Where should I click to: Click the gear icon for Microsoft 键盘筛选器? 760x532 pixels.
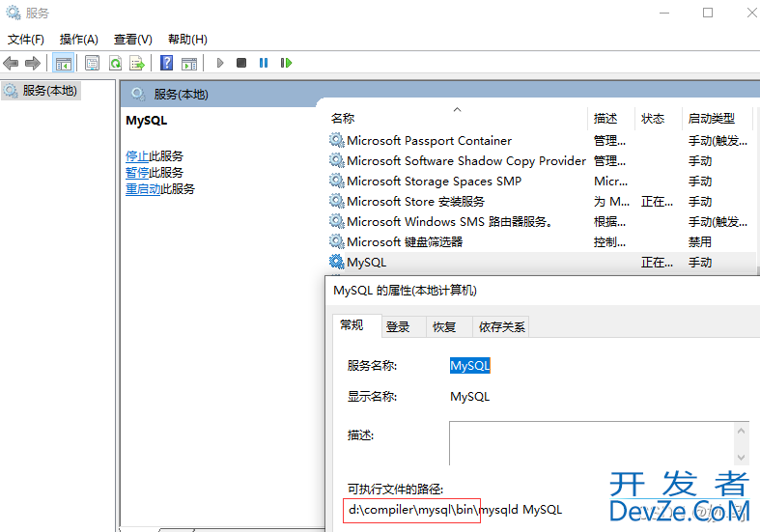click(336, 241)
